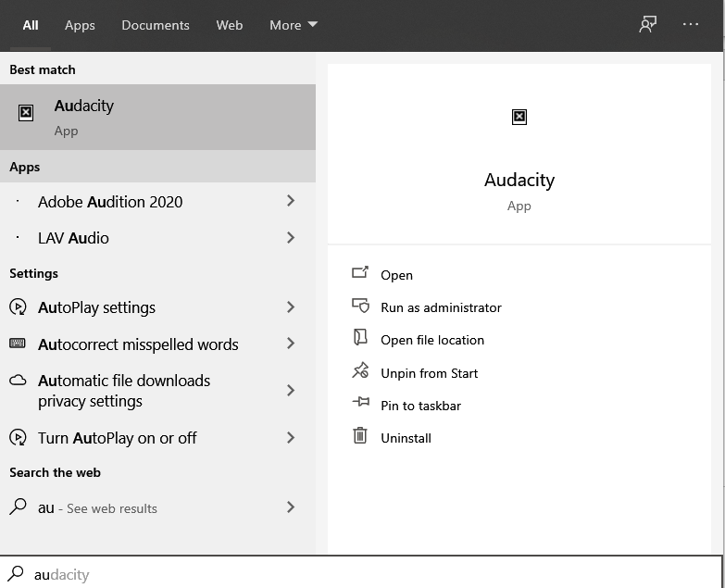Expand Autocorrect misspelled words chevron
Viewport: 725px width, 588px height.
pos(291,344)
